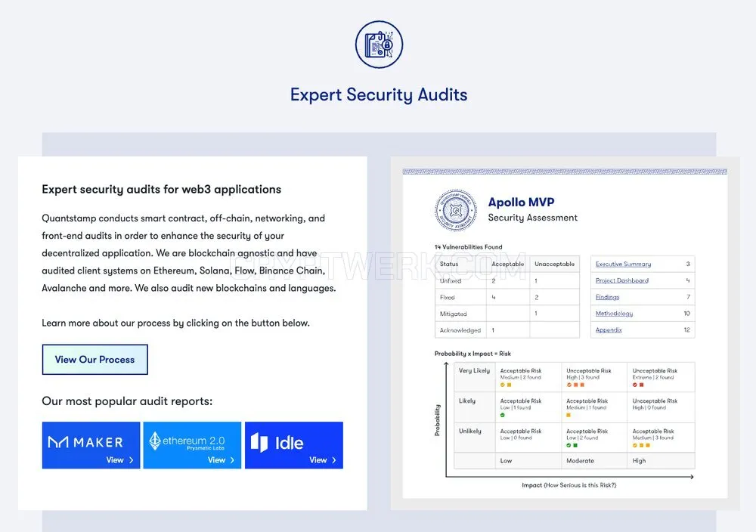756x532 pixels.
Task: Open the Methodology link in report
Action: (614, 313)
